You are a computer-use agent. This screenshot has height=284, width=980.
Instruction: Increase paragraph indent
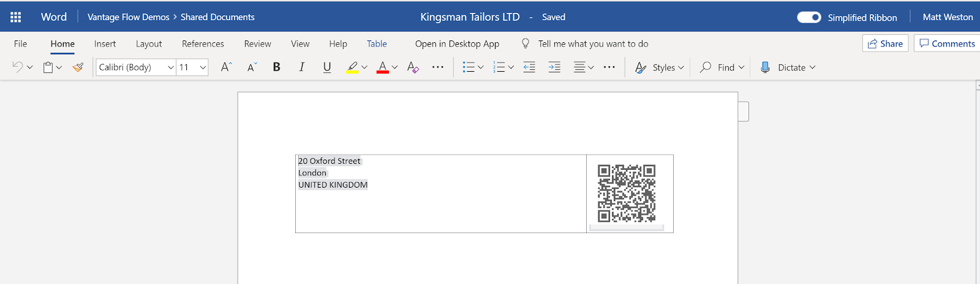tap(554, 67)
